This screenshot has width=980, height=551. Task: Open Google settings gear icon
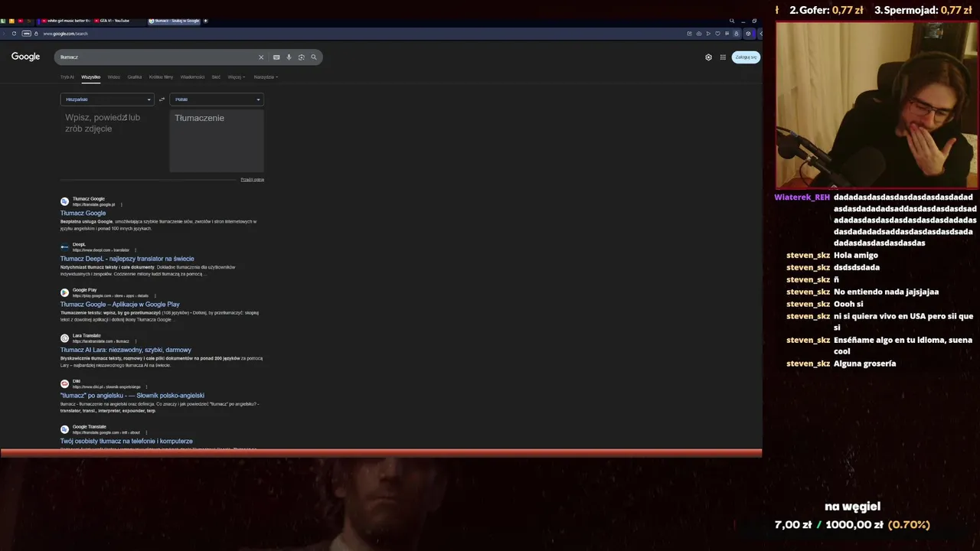tap(708, 57)
